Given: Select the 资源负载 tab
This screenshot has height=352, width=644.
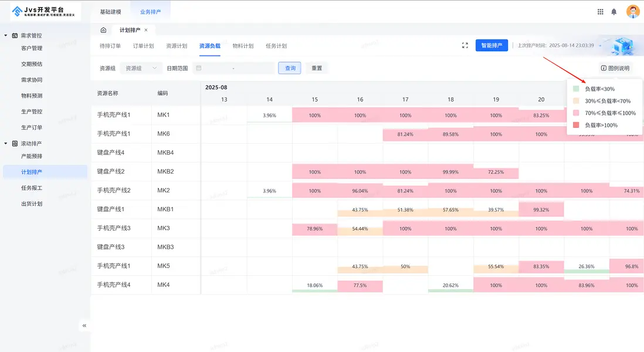Looking at the screenshot, I should (210, 46).
